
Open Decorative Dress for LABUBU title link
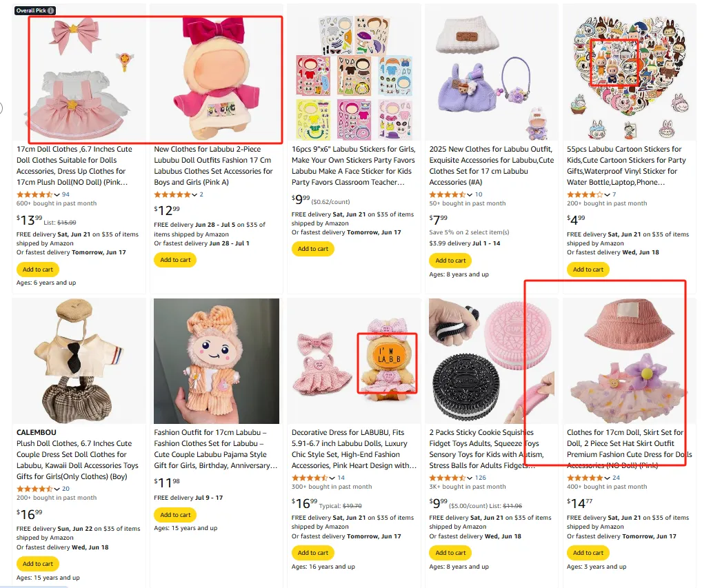(354, 449)
